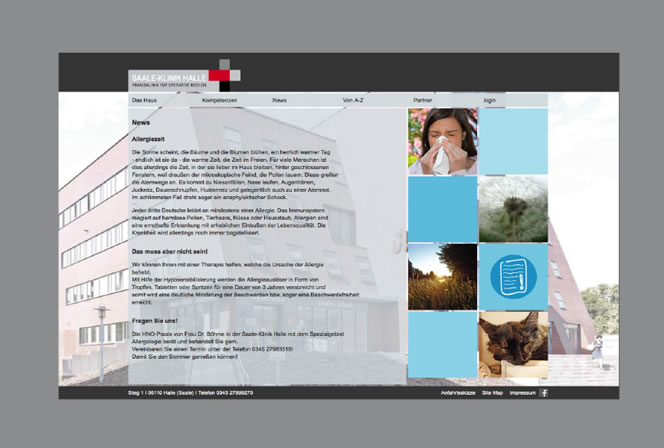Click the Saale-Klinik Halle logo
This screenshot has height=448, width=664.
180,77
